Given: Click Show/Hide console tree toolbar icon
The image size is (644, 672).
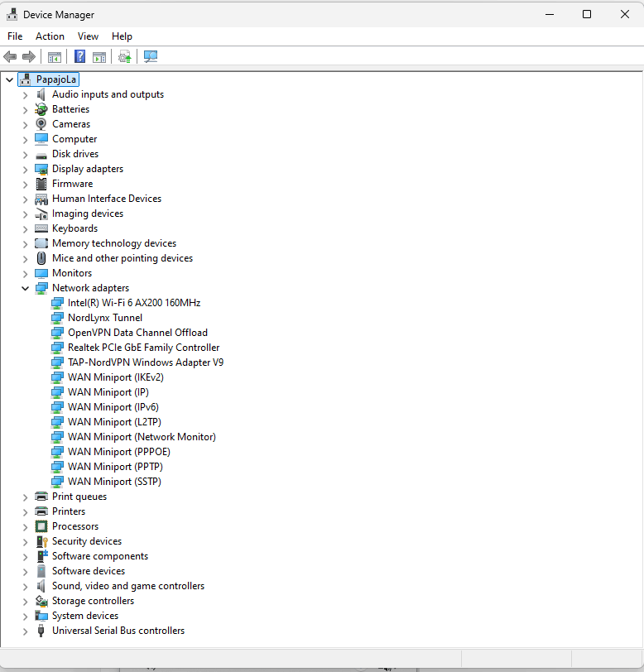Looking at the screenshot, I should click(x=55, y=56).
